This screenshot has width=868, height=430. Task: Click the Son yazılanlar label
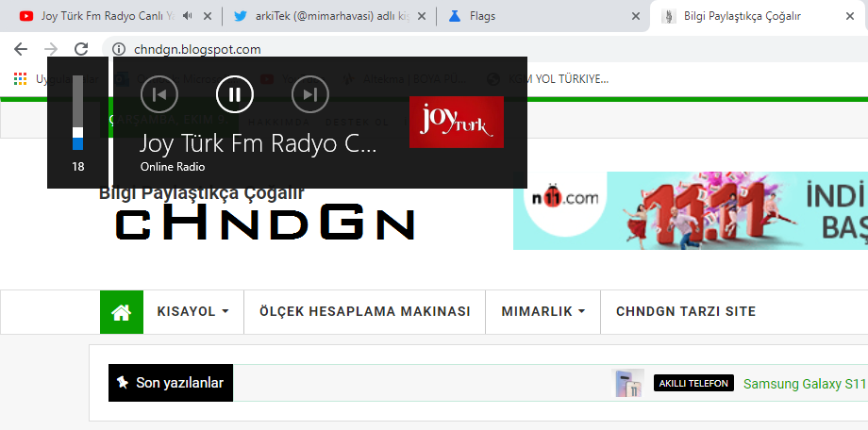(x=171, y=383)
